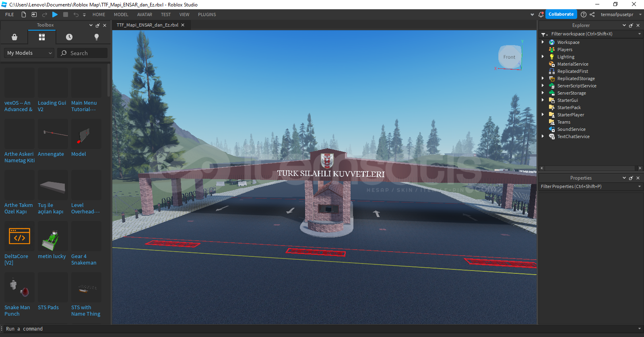Switch to the MODEL ribbon tab
Viewport: 644px width, 337px height.
(x=121, y=14)
